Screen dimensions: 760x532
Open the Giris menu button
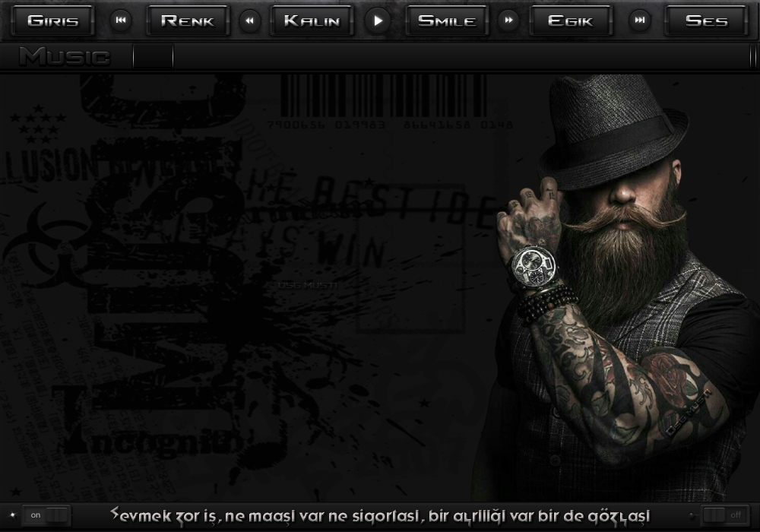(x=52, y=21)
